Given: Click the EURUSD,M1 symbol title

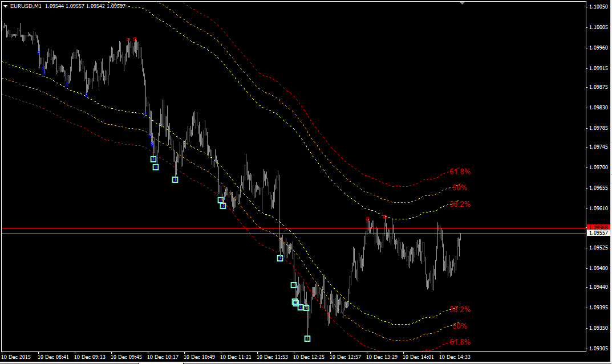Looking at the screenshot, I should pos(26,6).
